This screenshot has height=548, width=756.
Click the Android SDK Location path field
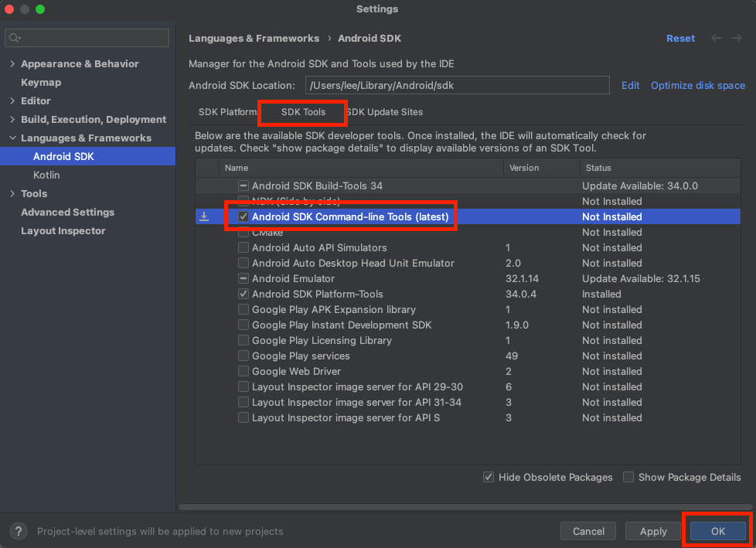click(457, 85)
